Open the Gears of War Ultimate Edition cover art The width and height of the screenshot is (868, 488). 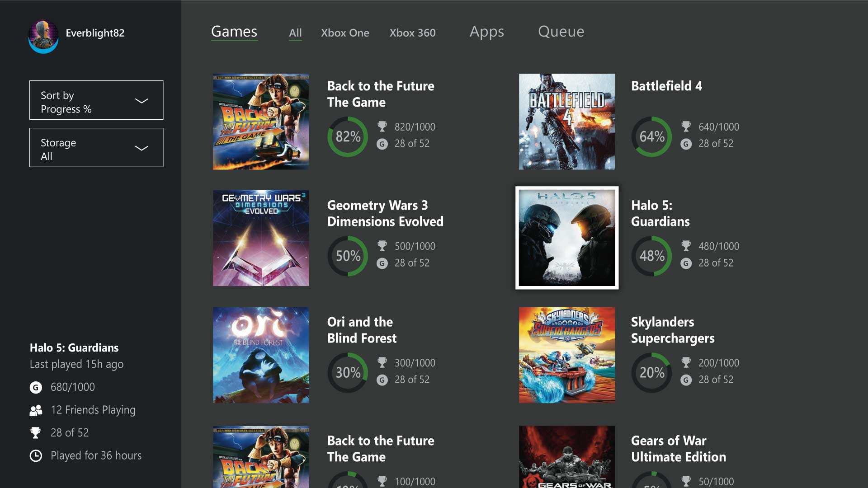[567, 457]
